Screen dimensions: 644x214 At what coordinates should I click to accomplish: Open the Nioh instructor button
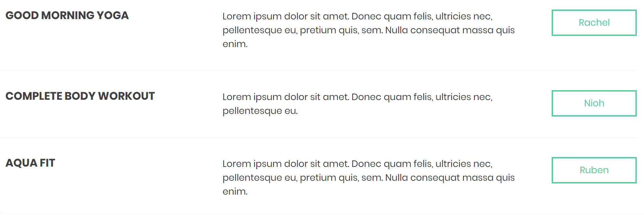click(x=594, y=103)
